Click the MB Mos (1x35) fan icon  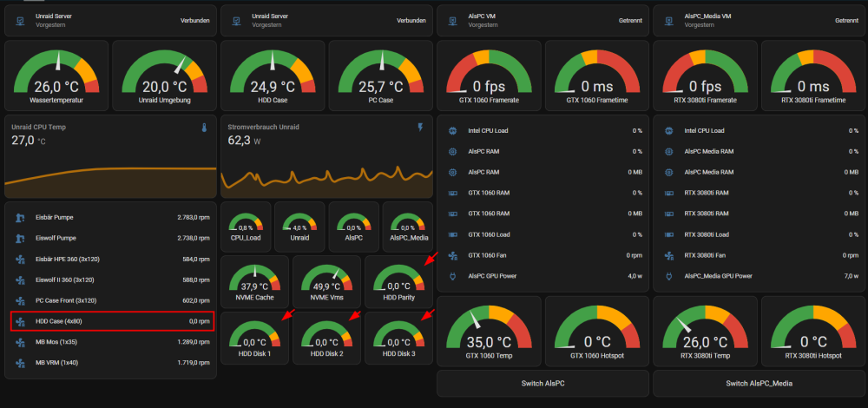click(x=21, y=343)
